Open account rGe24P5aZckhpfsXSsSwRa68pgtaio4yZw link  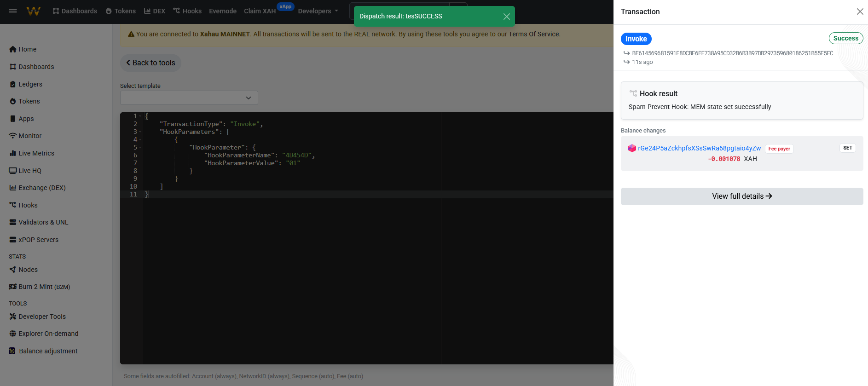pyautogui.click(x=699, y=148)
